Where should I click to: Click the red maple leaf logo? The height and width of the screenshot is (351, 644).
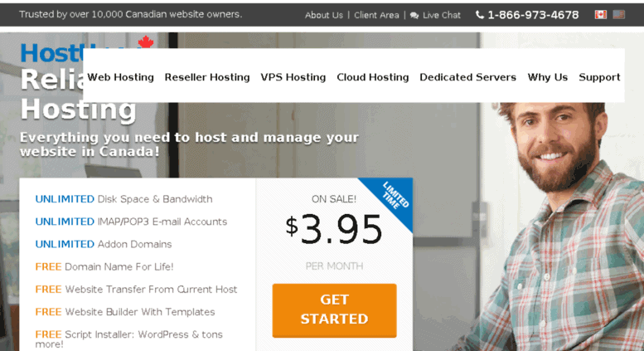(146, 42)
